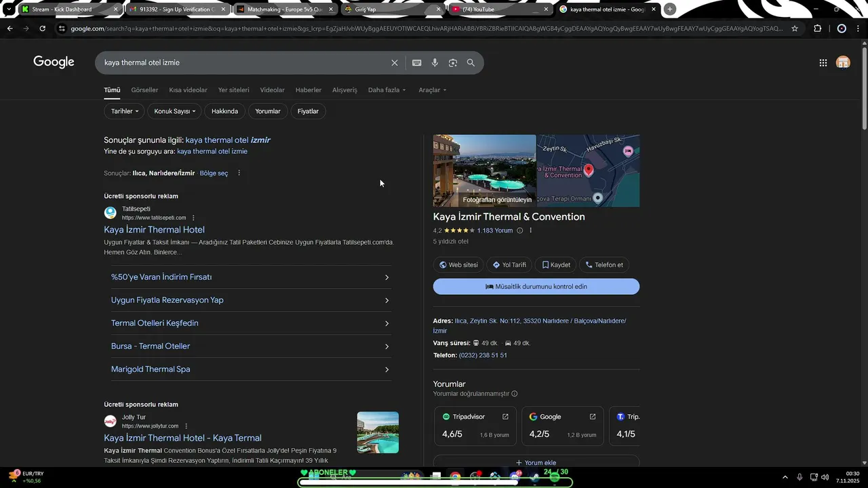Open three-dot menu in hotel knowledge panel
The width and height of the screenshot is (868, 488).
[x=531, y=230]
